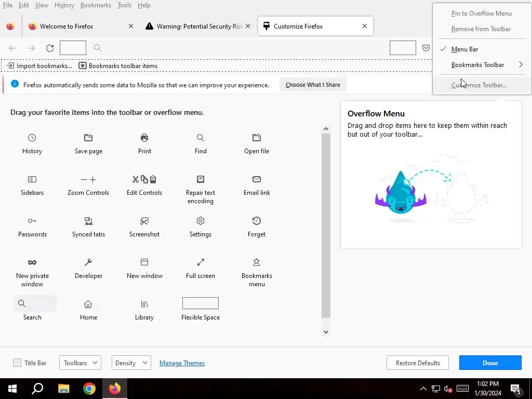532x399 pixels.
Task: Toggle the Title Bar checkbox
Action: click(17, 363)
